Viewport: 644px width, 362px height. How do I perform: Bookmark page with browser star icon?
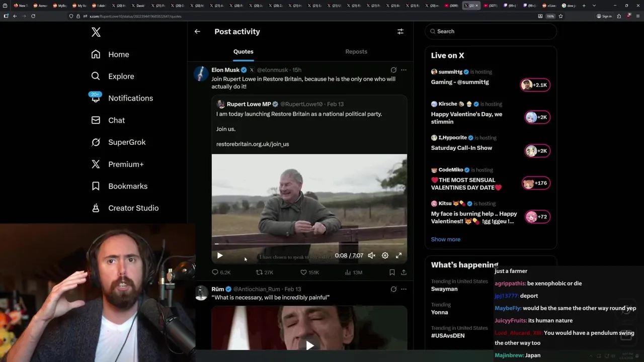pos(560,16)
